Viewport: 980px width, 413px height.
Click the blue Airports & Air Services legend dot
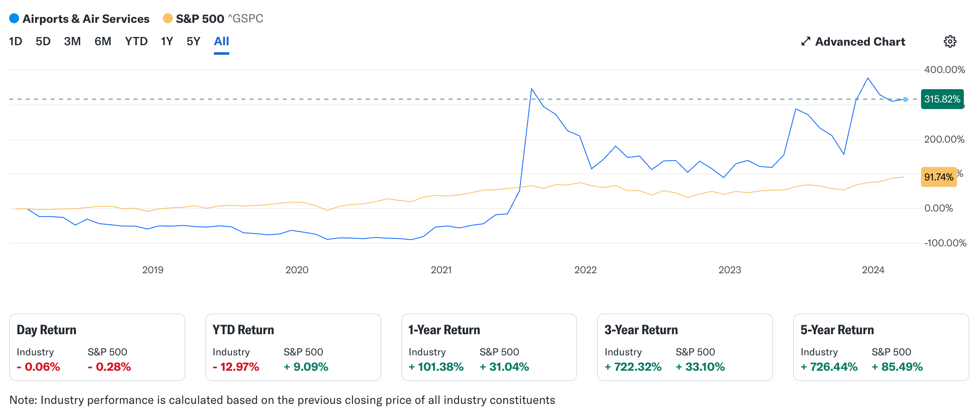tap(14, 19)
